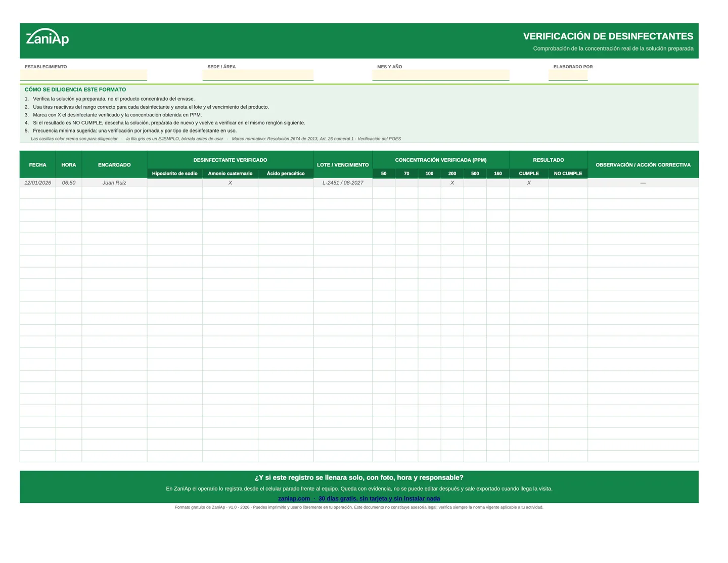Click the subtitle Comprobación de la concentración real
This screenshot has width=728, height=563.
coord(613,49)
